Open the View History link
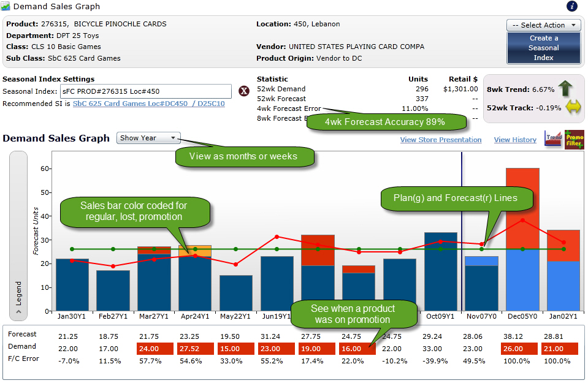 (514, 140)
